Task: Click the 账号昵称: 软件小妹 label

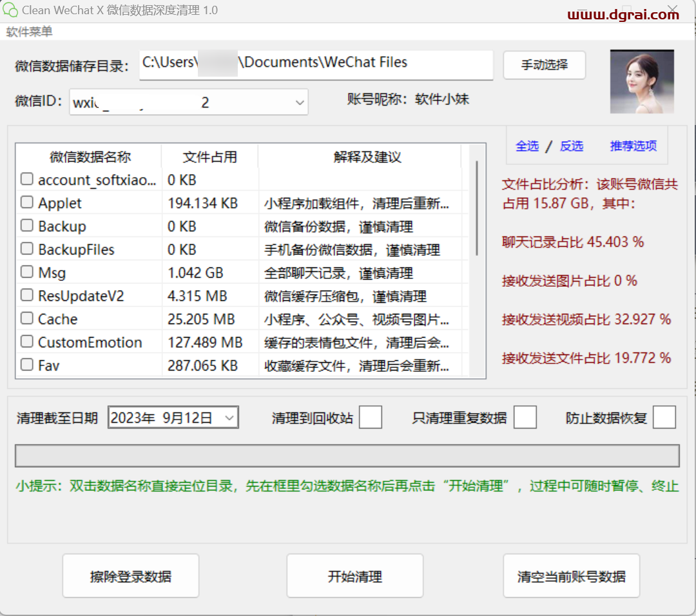Action: coord(408,99)
